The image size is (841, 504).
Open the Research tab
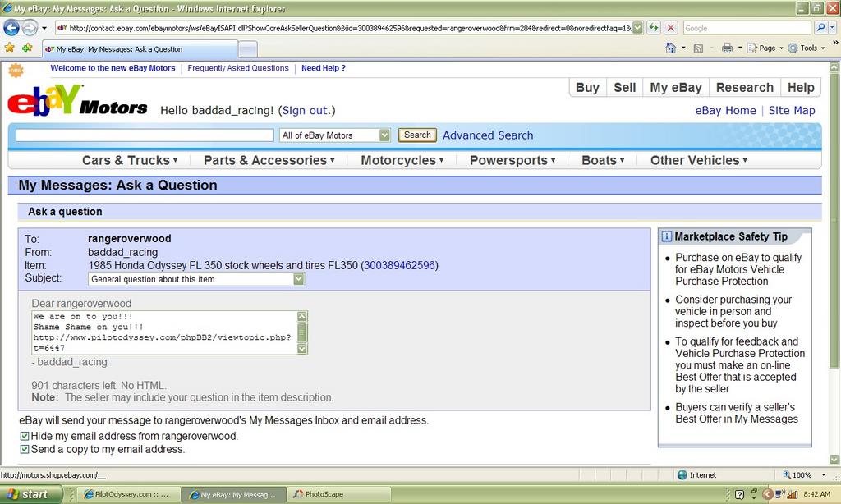744,87
